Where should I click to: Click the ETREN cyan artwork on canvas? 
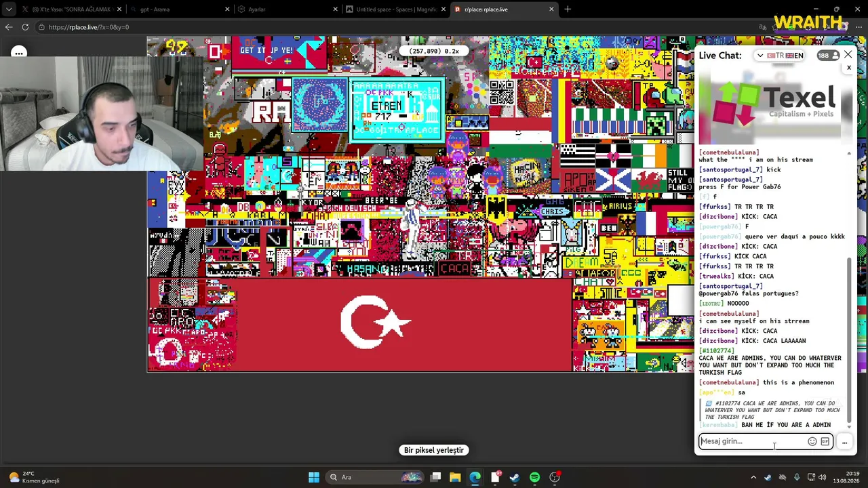click(x=397, y=110)
